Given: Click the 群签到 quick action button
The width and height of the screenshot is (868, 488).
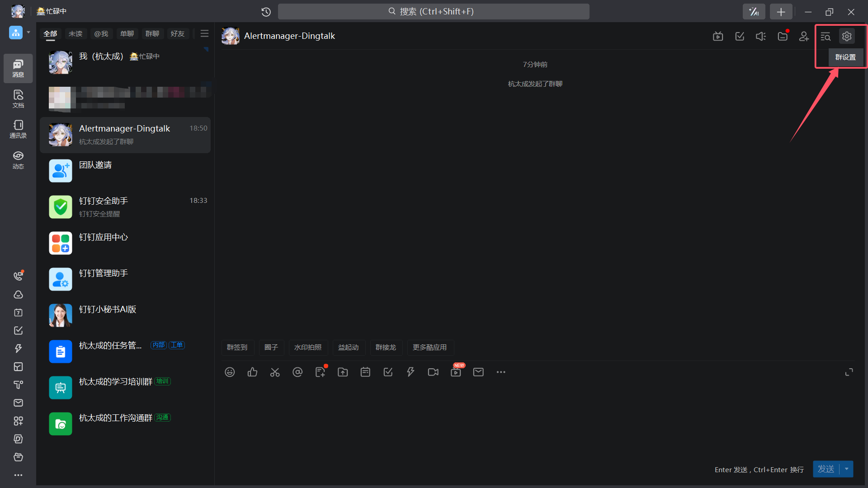Looking at the screenshot, I should click(x=237, y=347).
